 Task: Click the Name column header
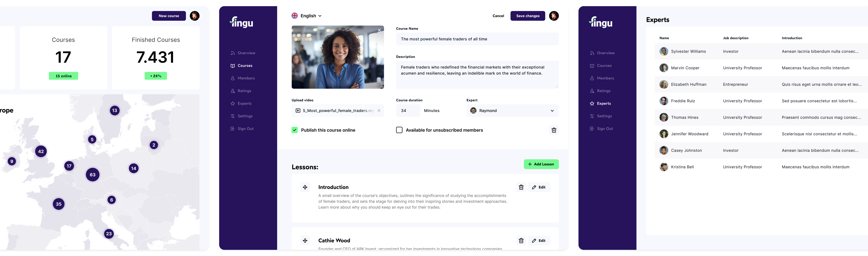click(664, 38)
